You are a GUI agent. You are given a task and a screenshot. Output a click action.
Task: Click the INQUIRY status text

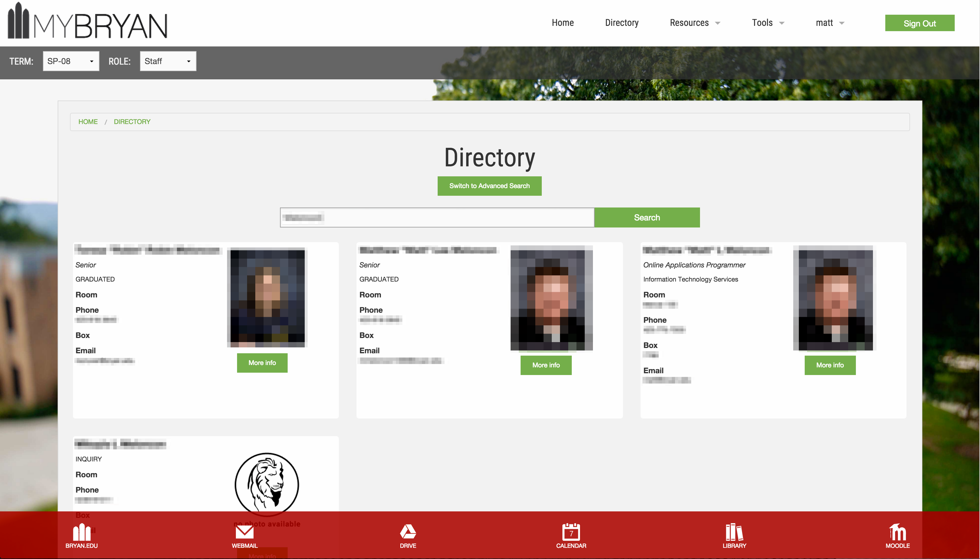pyautogui.click(x=88, y=459)
